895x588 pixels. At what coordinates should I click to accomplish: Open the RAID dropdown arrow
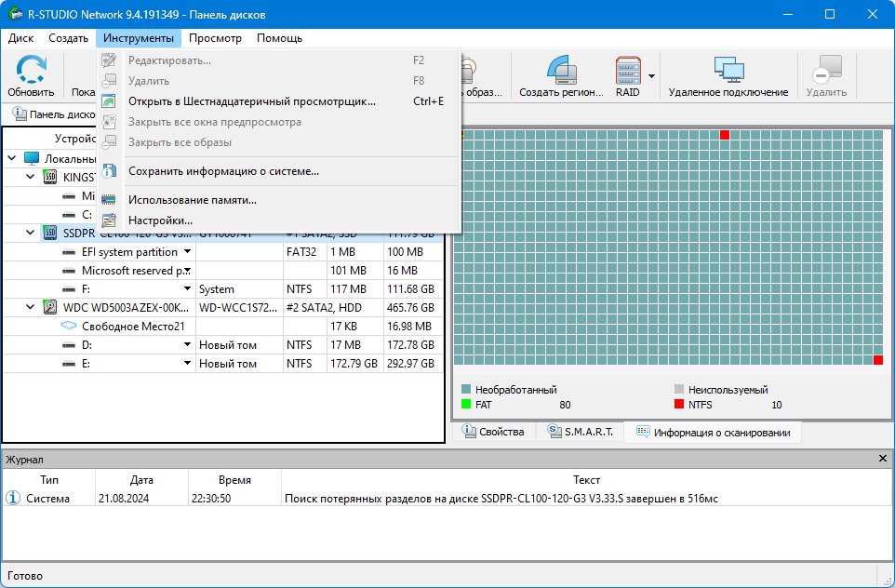pos(651,76)
